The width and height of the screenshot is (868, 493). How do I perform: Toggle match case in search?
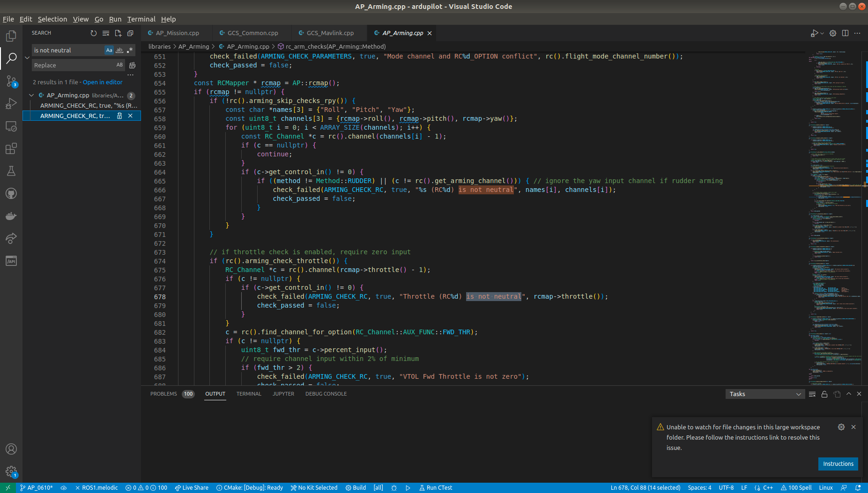109,50
